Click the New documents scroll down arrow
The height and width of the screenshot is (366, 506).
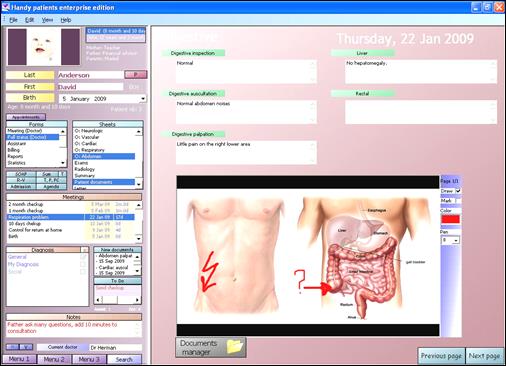click(x=137, y=271)
